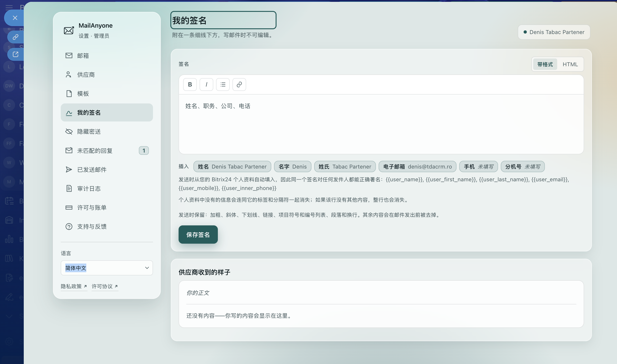Insert a bulleted list in the signature
Screen dimensions: 617x364
pos(223,85)
